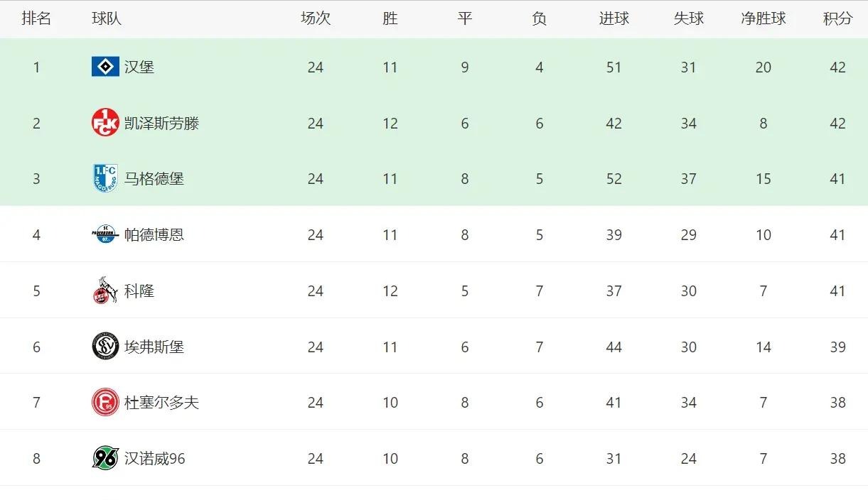Open the 凯泽斯劳滕 team name link
This screenshot has width=868, height=500.
[161, 123]
